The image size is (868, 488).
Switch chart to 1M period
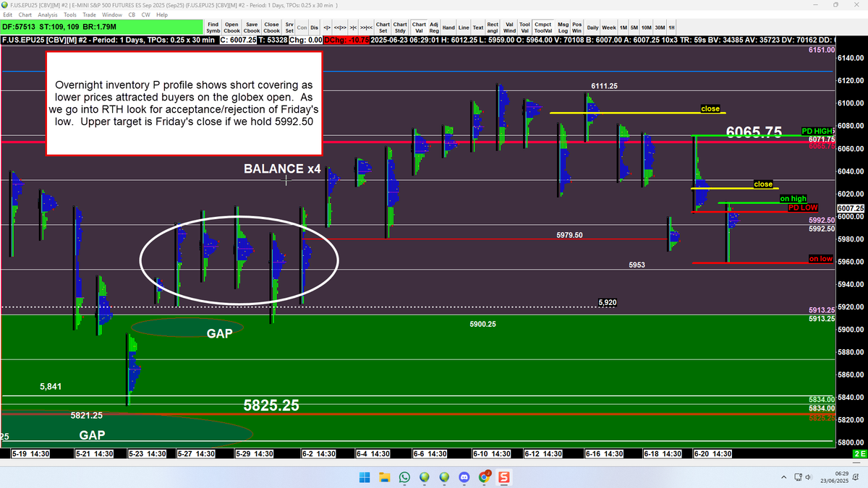(x=624, y=27)
